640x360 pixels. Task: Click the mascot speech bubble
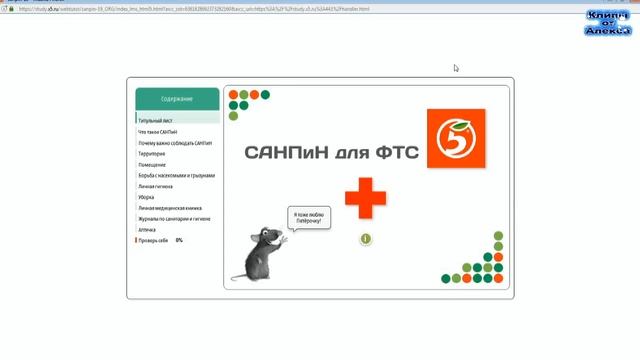click(x=309, y=218)
